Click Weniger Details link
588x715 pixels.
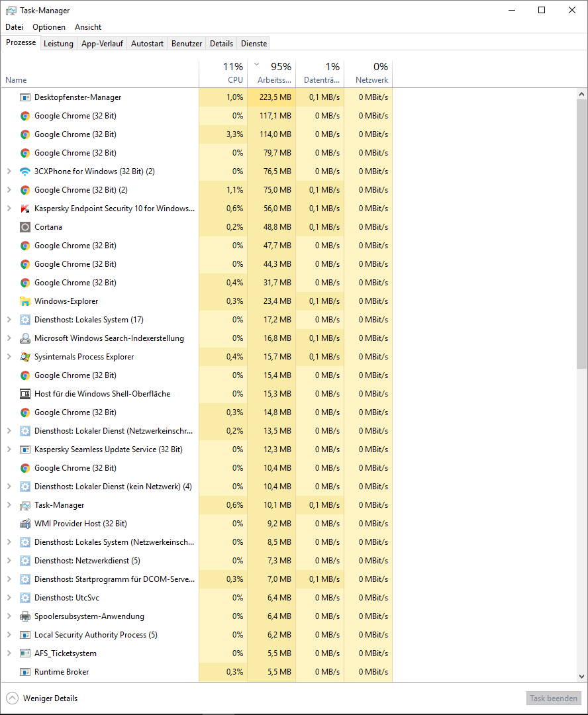tap(50, 698)
